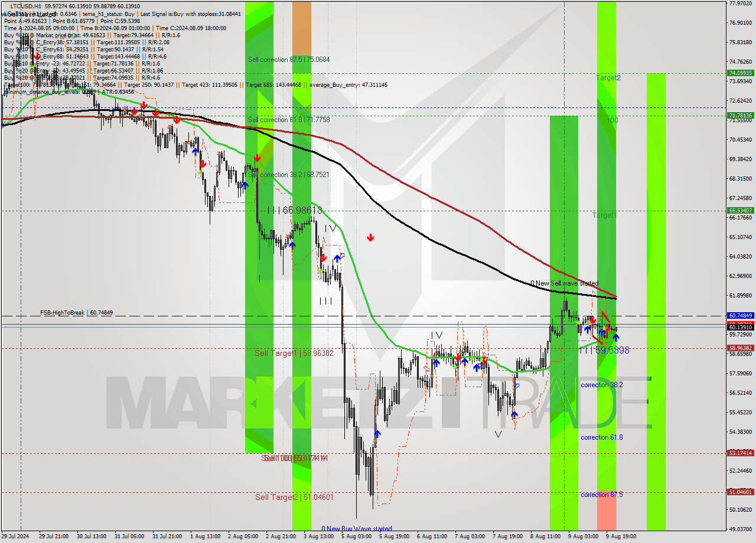Click the '2 Aug 21:00' time axis label
The image size is (756, 543).
(281, 537)
